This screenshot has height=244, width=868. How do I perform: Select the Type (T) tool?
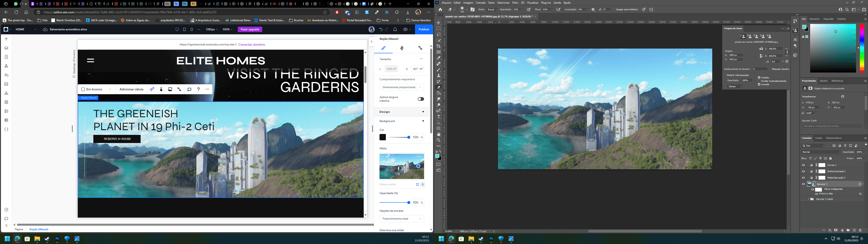tap(438, 117)
